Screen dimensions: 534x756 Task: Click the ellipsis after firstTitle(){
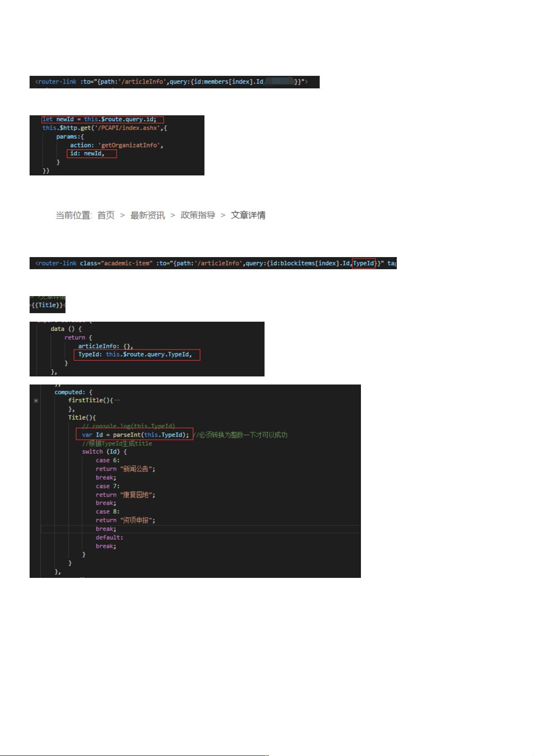tap(117, 400)
